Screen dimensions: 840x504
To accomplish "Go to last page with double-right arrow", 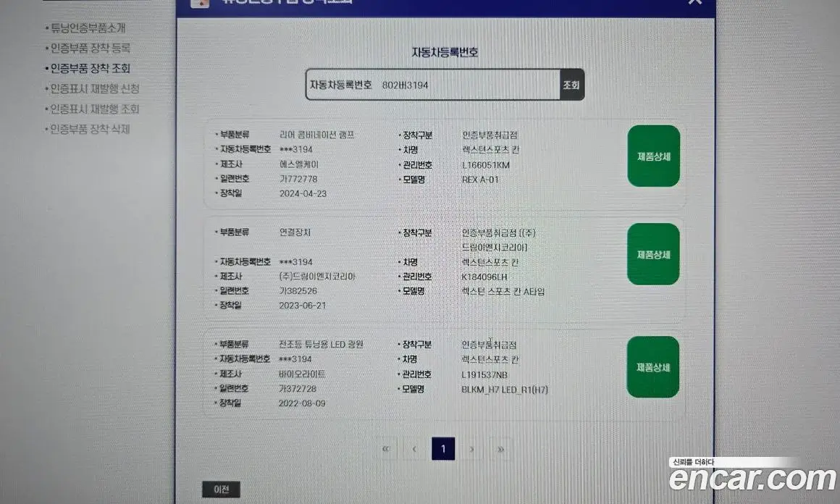I will (500, 449).
